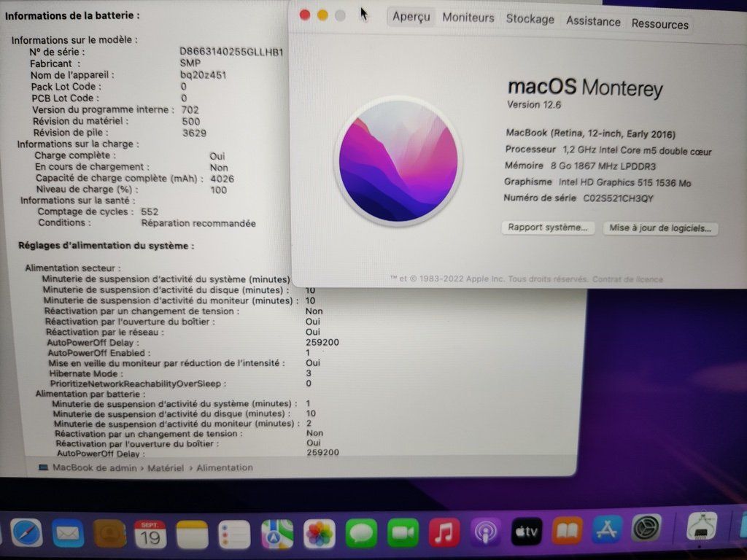This screenshot has height=560, width=747.
Task: Click the MacBook icon in the path bar
Action: [43, 467]
